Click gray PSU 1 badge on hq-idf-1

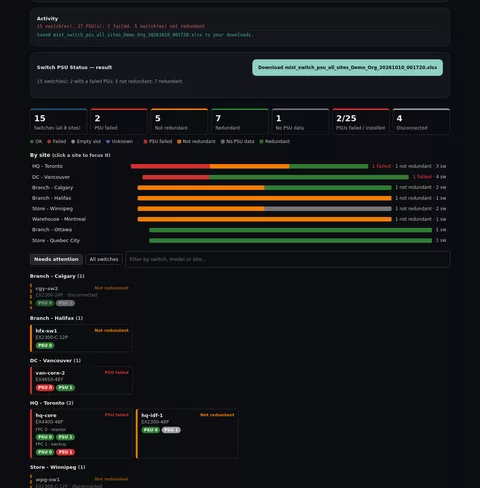(x=171, y=430)
